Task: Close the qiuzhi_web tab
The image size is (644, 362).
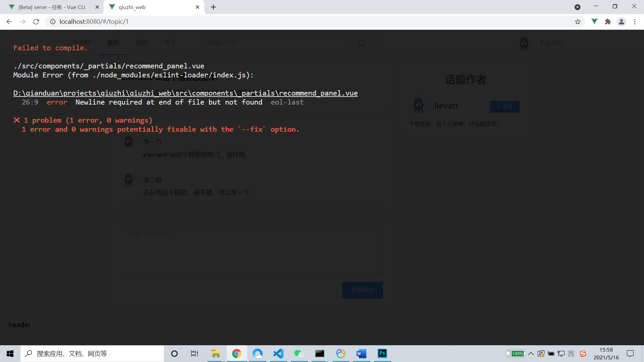Action: click(x=197, y=7)
